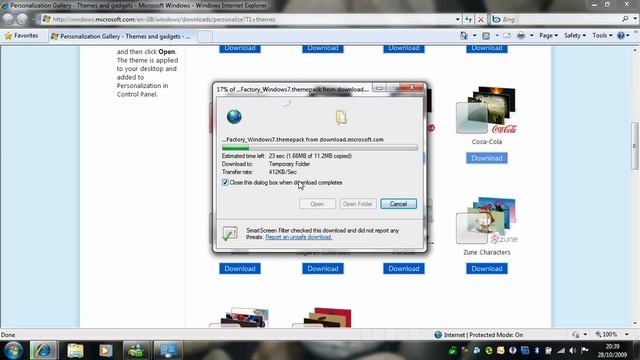640x360 pixels.
Task: Click the browser Forward button
Action: pyautogui.click(x=22, y=19)
